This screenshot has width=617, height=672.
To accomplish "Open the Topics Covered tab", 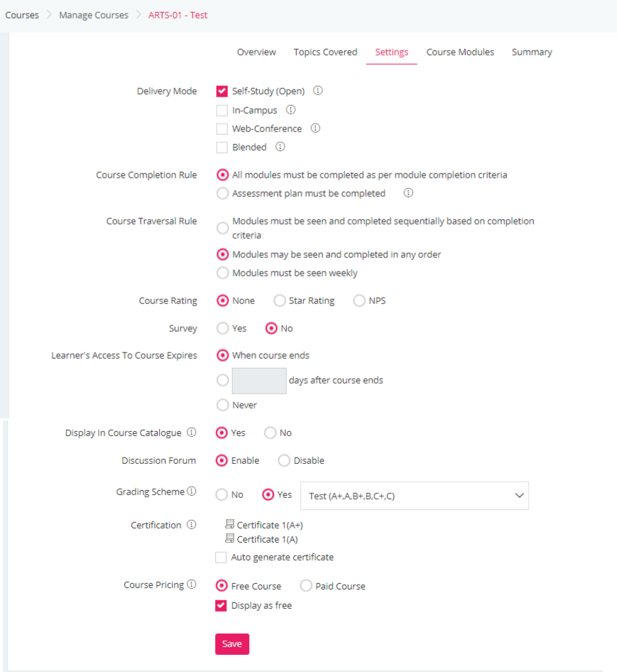I will coord(325,52).
